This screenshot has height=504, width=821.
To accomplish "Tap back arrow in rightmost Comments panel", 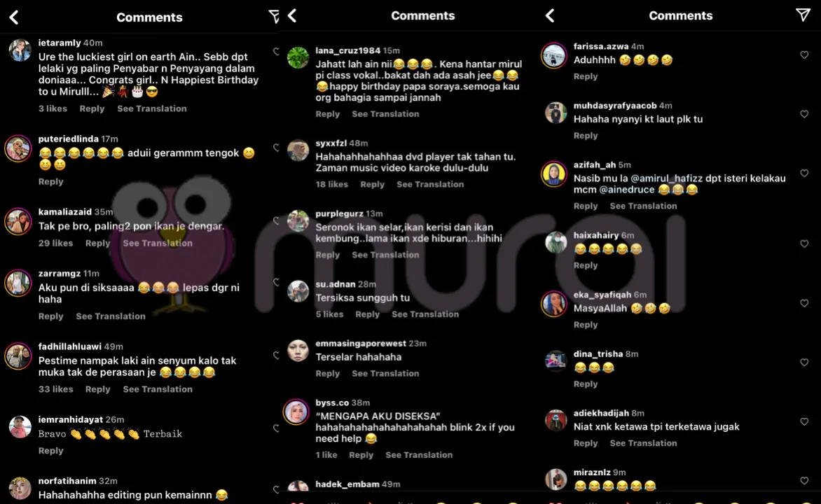I will pyautogui.click(x=550, y=15).
